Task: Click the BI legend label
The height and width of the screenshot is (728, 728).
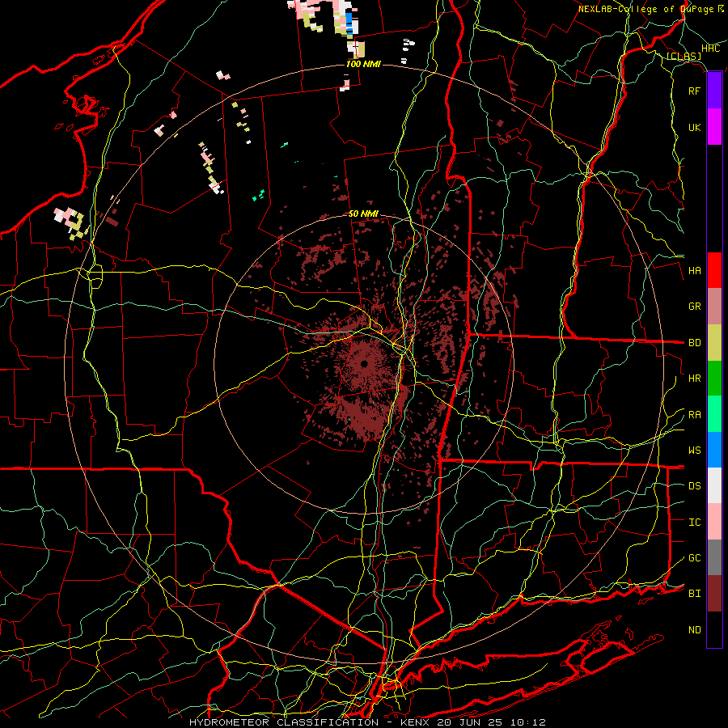Action: (694, 594)
